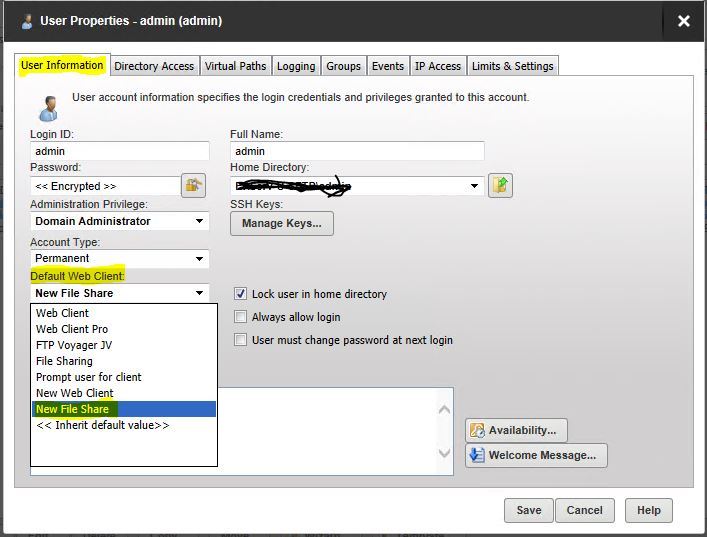This screenshot has height=537, width=707.
Task: Open the Account Type dropdown
Action: click(199, 258)
